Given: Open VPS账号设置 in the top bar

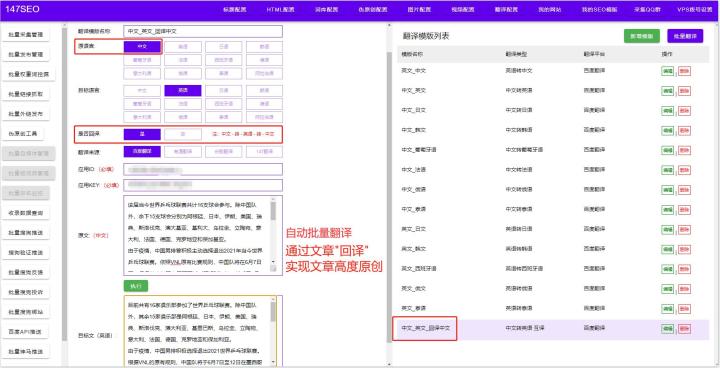Looking at the screenshot, I should [694, 10].
